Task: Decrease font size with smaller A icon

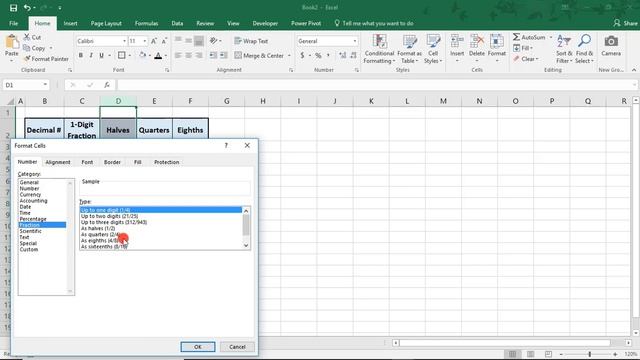Action: pyautogui.click(x=164, y=41)
